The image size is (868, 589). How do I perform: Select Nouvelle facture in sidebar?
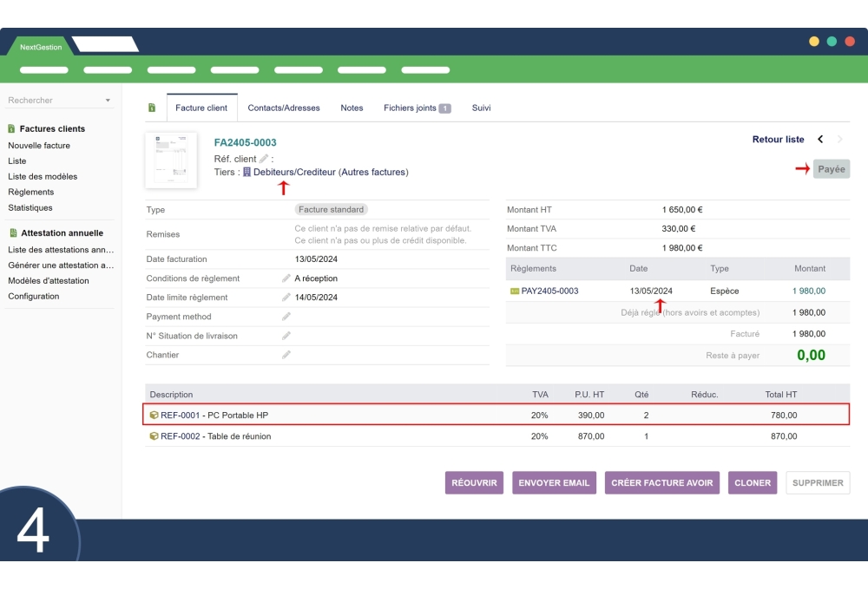pyautogui.click(x=39, y=146)
